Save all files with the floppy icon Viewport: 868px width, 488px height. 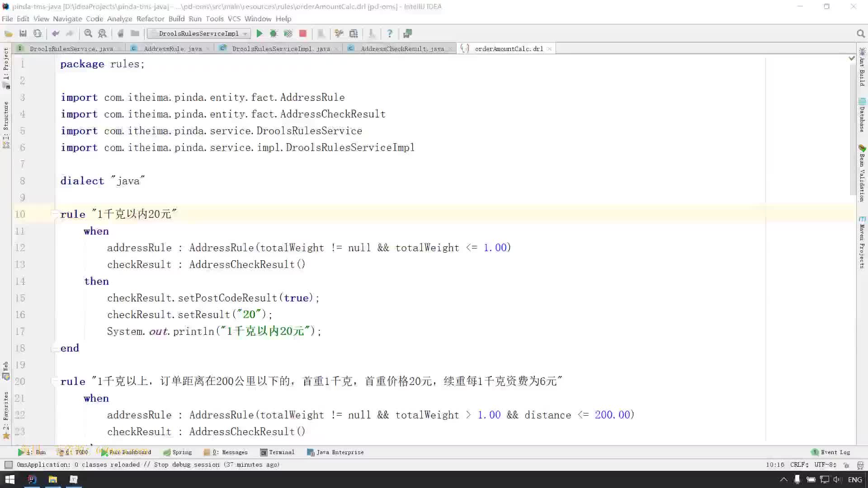[23, 33]
